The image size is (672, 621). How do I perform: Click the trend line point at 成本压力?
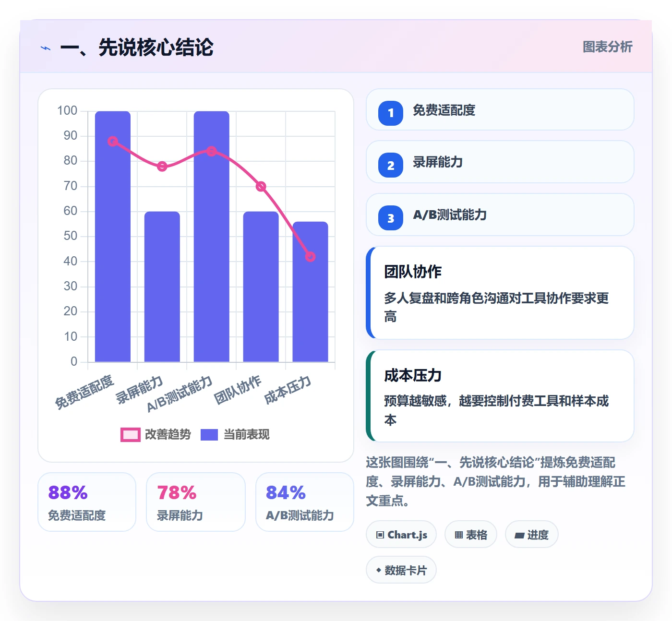click(310, 257)
